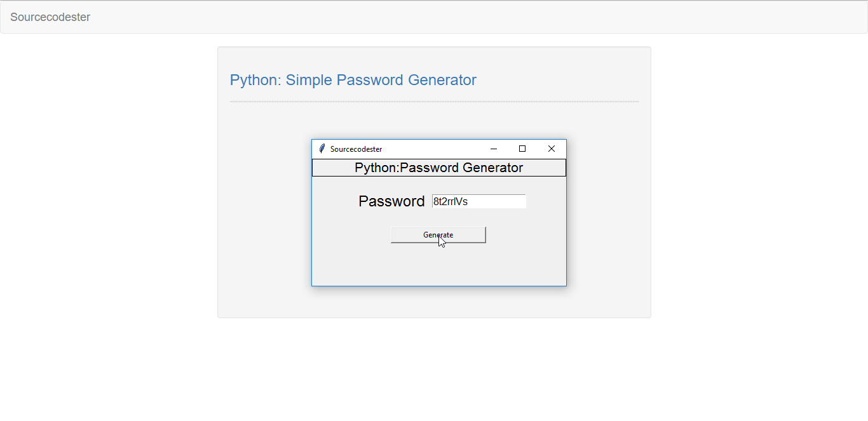
Task: Click the 'Password' label beside the field
Action: tap(391, 201)
